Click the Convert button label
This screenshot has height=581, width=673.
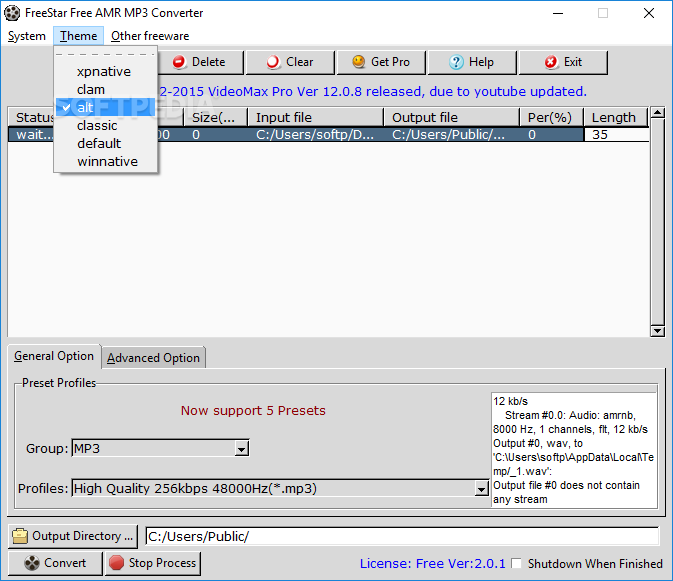65,563
